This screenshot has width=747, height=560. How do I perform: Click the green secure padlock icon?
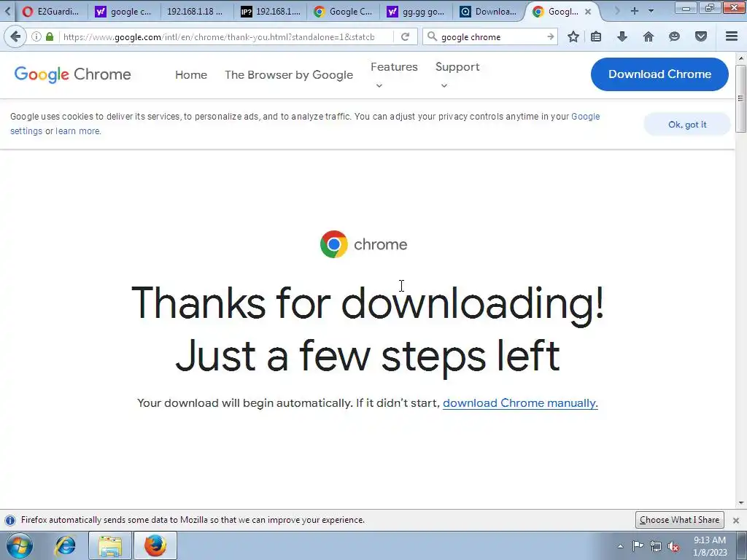pyautogui.click(x=49, y=36)
